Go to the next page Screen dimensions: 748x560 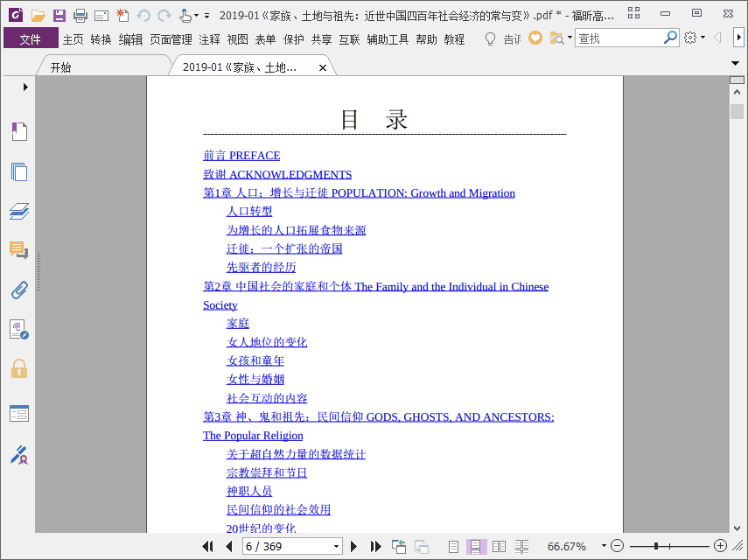(x=353, y=546)
